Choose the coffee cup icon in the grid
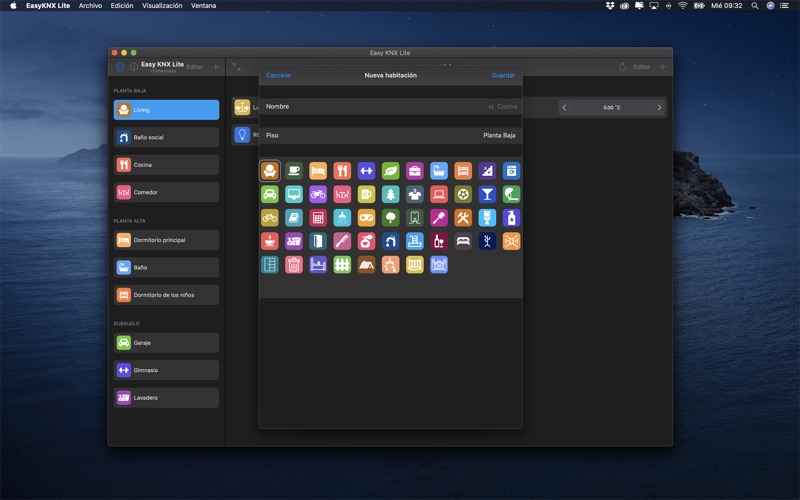 (x=294, y=171)
